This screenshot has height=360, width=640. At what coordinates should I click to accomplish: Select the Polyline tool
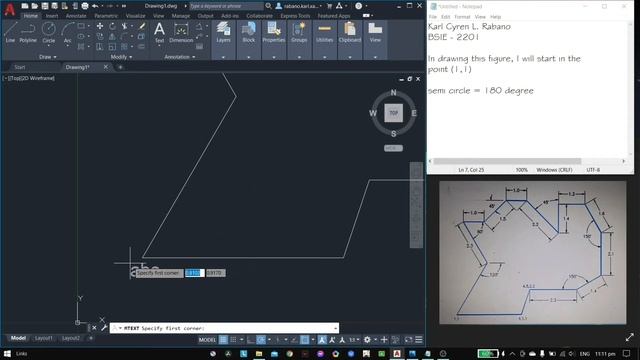(28, 32)
